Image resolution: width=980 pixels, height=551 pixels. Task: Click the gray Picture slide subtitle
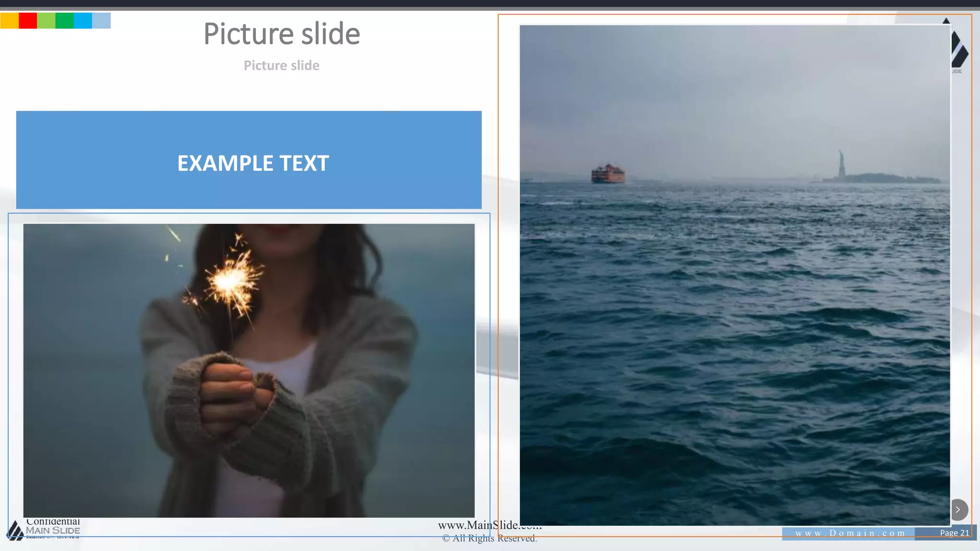pyautogui.click(x=281, y=66)
